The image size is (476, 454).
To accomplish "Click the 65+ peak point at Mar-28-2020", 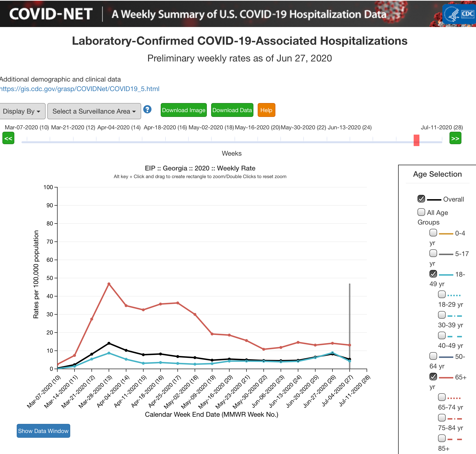I will coord(109,284).
